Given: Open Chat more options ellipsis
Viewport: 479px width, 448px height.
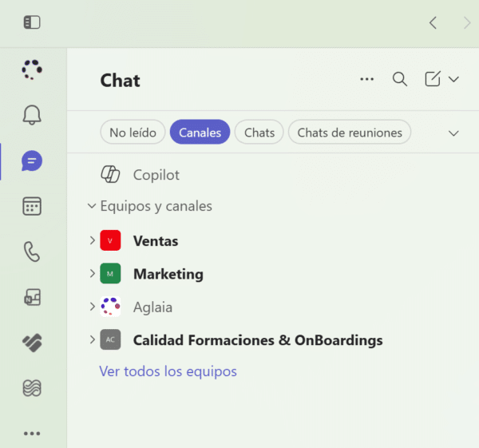Looking at the screenshot, I should click(366, 79).
